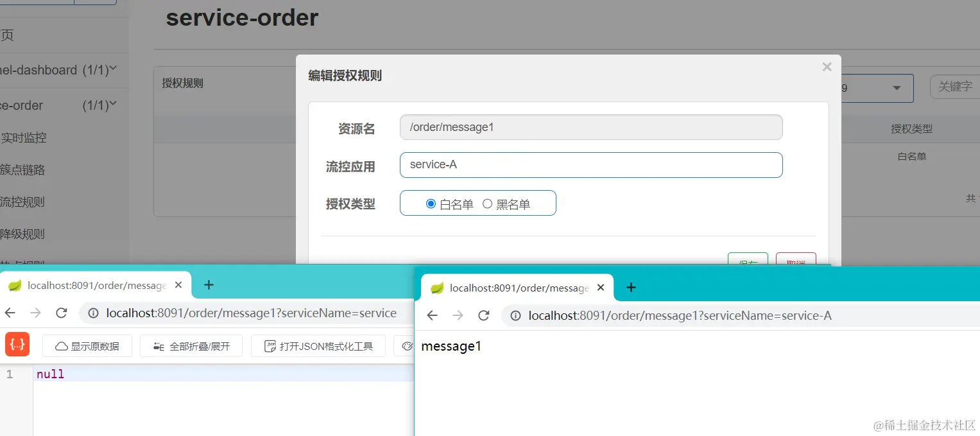Image resolution: width=980 pixels, height=436 pixels.
Task: Click the message1 text in right browser
Action: (x=451, y=346)
